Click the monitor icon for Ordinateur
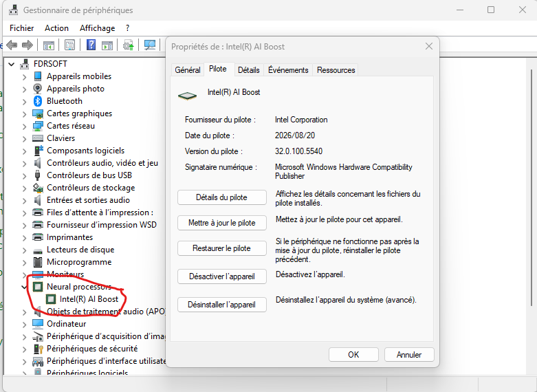The height and width of the screenshot is (392, 537). pyautogui.click(x=38, y=323)
